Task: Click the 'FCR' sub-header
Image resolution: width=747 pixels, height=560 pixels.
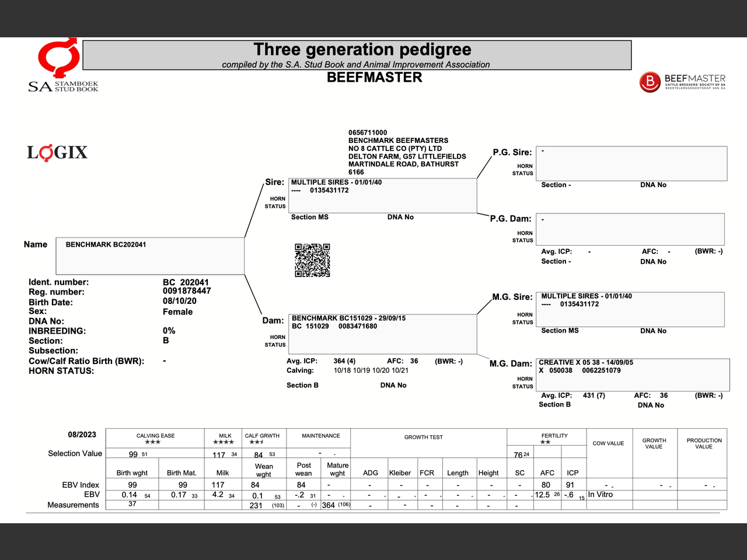Action: point(427,473)
